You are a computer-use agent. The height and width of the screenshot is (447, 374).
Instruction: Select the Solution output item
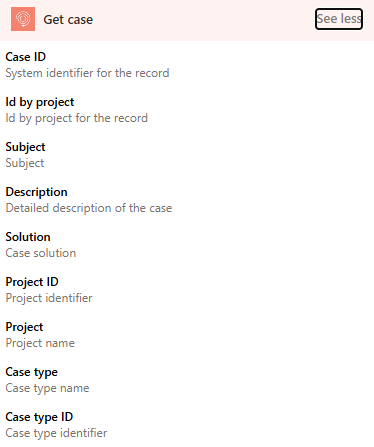click(x=187, y=245)
